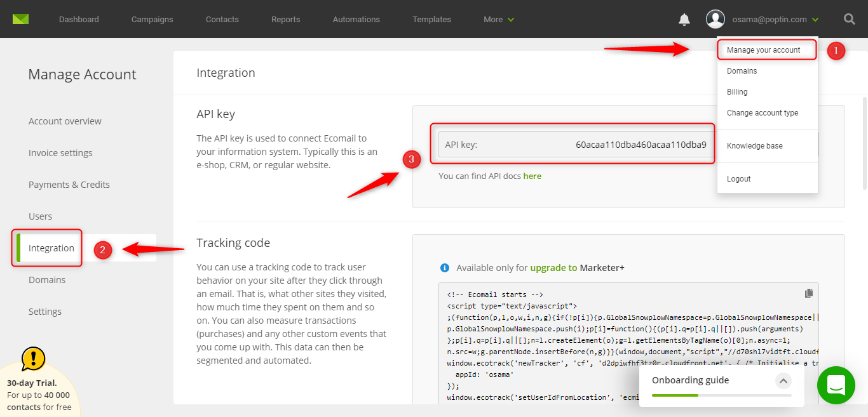Navigate to Contacts
Image resolution: width=868 pixels, height=417 pixels.
click(222, 20)
